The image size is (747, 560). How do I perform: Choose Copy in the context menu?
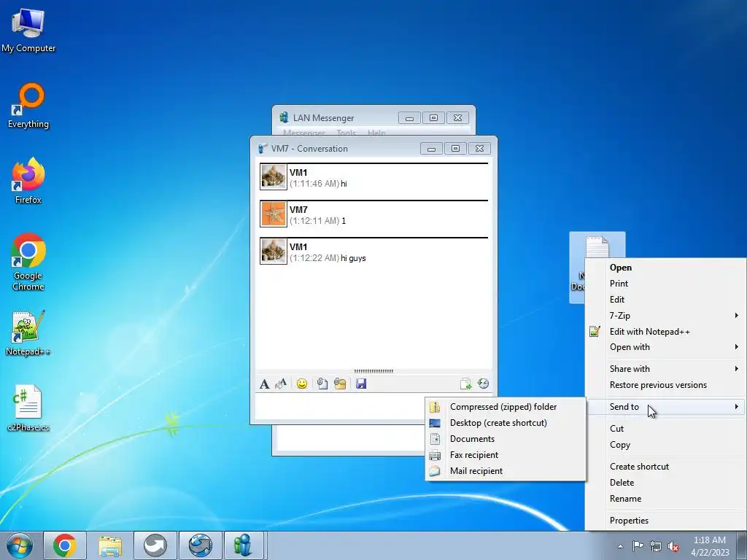(x=665, y=445)
